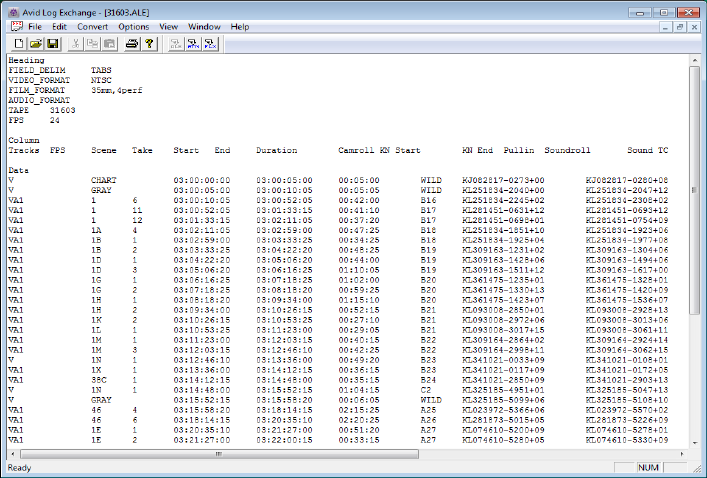Open the File menu
This screenshot has width=707, height=478.
coord(35,27)
